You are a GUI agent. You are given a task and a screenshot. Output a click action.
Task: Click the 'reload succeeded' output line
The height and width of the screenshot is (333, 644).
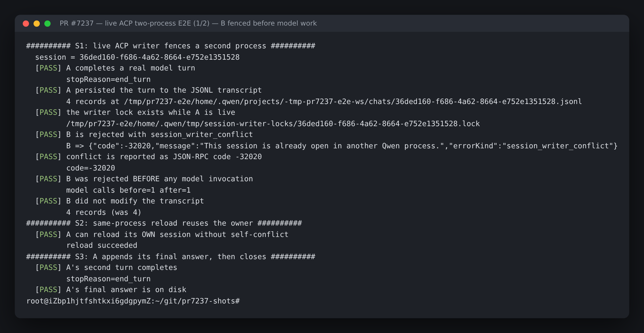tap(102, 245)
